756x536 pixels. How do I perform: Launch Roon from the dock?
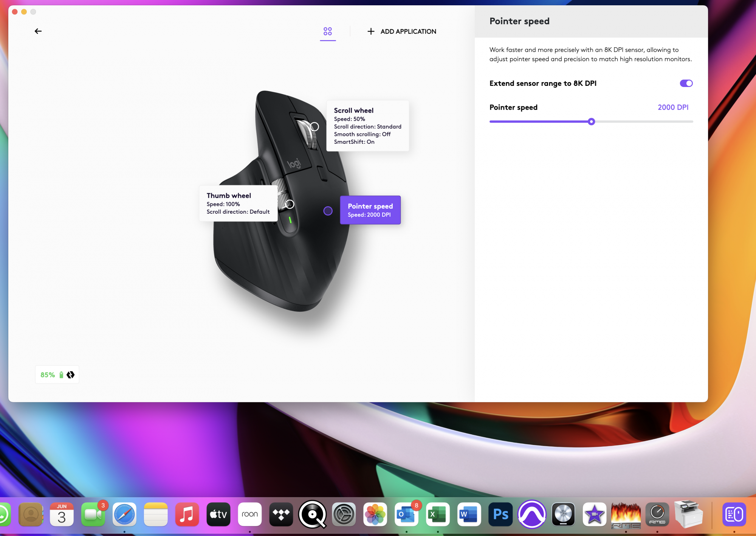(x=249, y=514)
